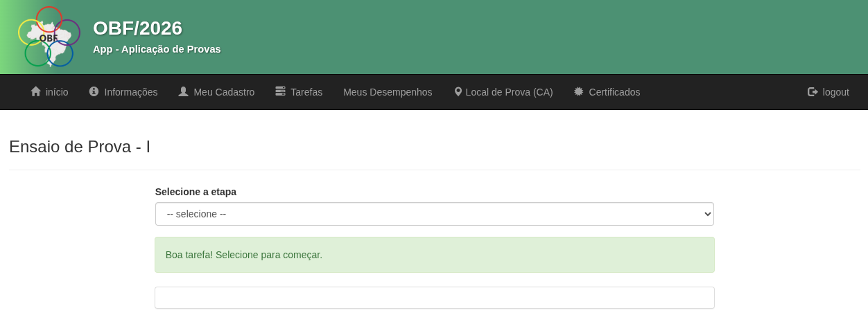This screenshot has width=868, height=333.
Task: Click the 'Ensaio de Prova - I' heading
Action: click(80, 147)
